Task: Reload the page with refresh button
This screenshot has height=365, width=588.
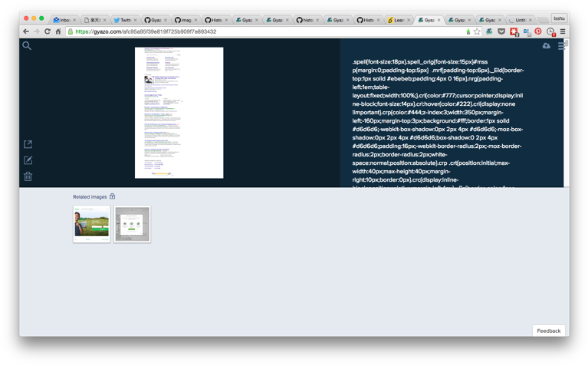Action: click(47, 31)
